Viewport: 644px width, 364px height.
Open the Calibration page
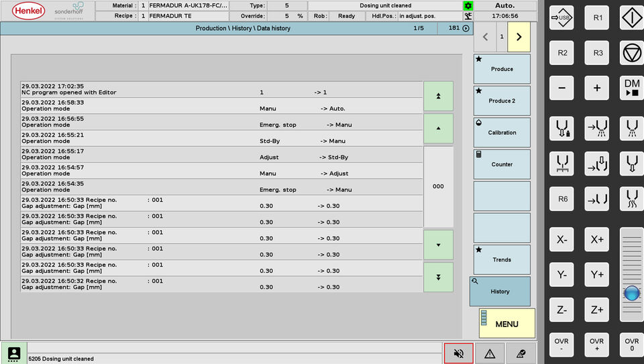click(502, 133)
